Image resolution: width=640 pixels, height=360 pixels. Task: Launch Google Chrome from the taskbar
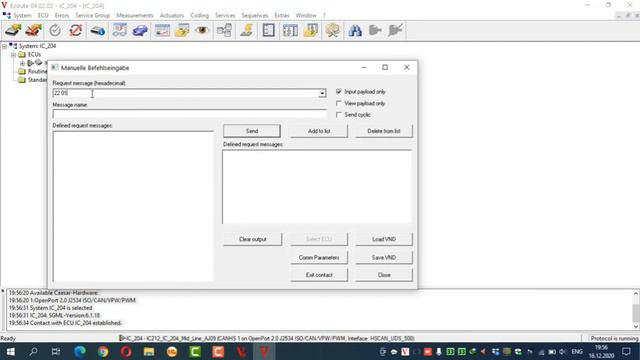[103, 351]
